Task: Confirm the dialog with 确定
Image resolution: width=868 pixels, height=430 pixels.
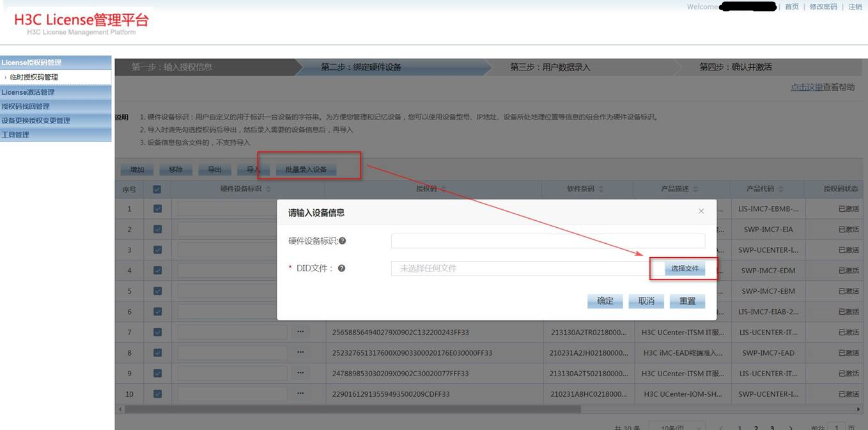Action: (x=605, y=301)
